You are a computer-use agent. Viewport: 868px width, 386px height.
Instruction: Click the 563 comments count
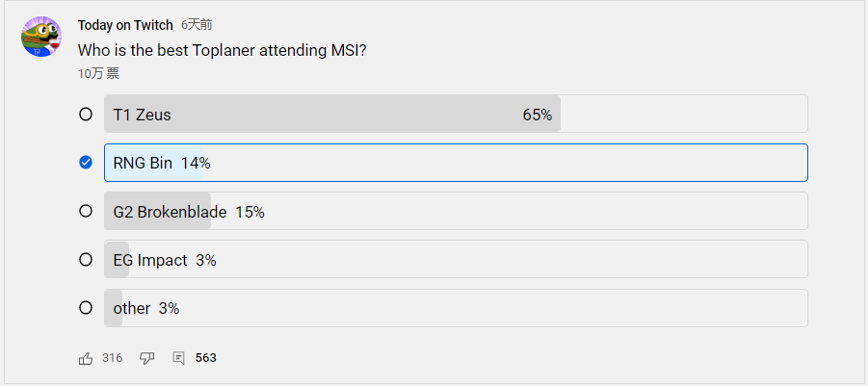(x=206, y=358)
